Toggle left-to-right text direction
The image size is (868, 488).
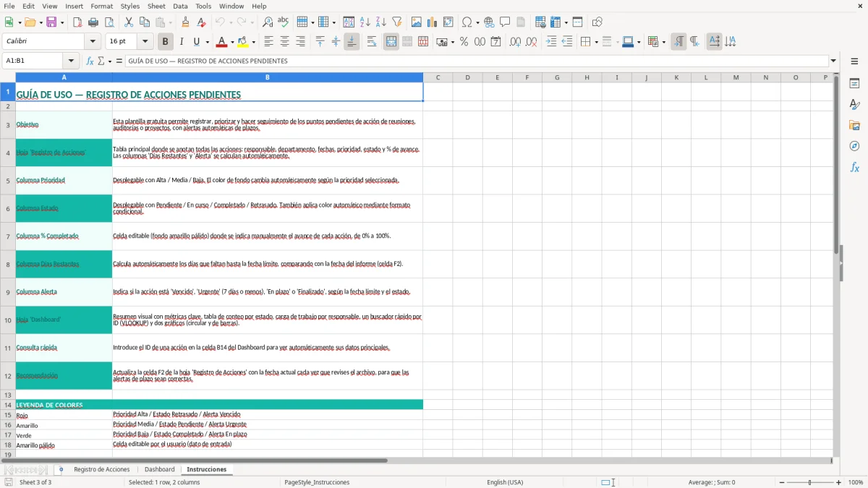(x=678, y=42)
